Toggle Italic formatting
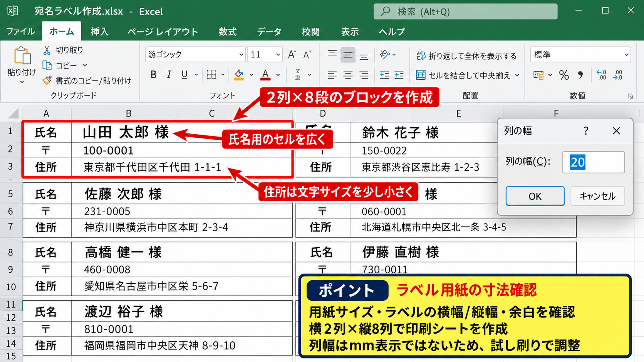 tap(169, 75)
